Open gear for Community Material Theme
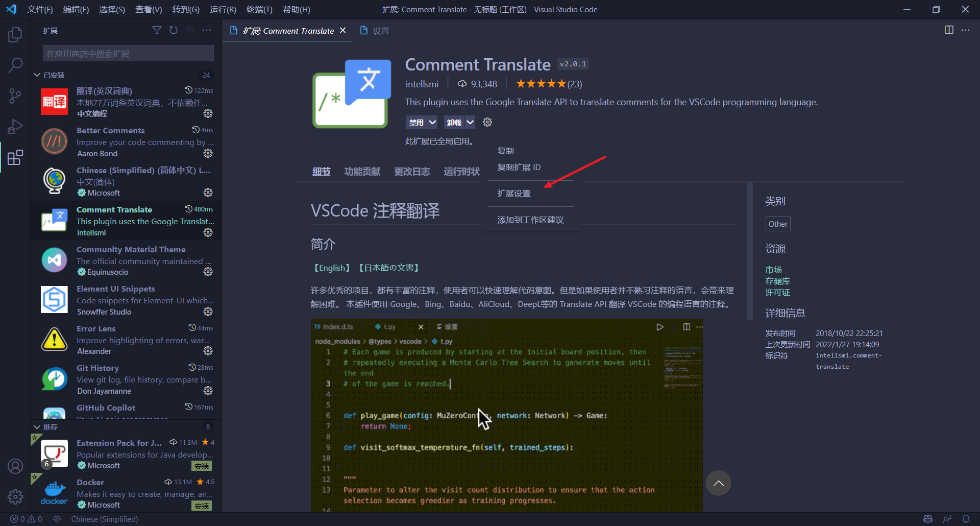 [x=208, y=272]
